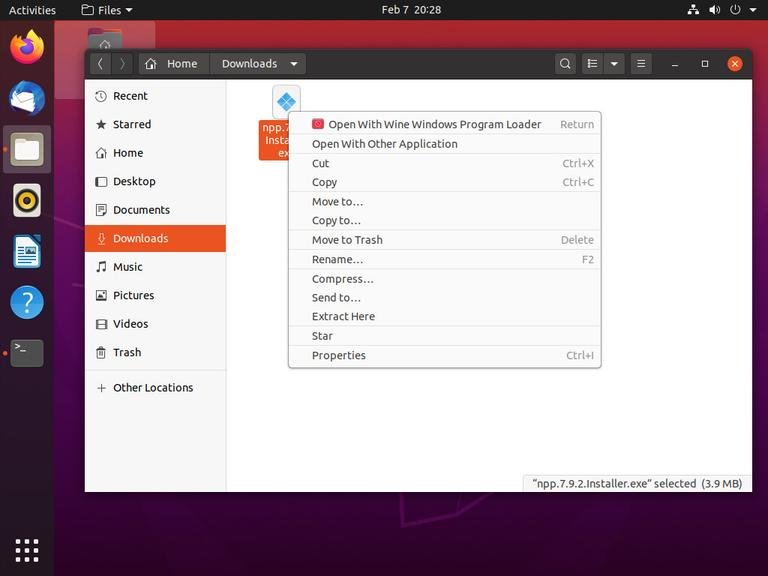The height and width of the screenshot is (576, 768).
Task: Toggle the list view icon
Action: point(593,64)
